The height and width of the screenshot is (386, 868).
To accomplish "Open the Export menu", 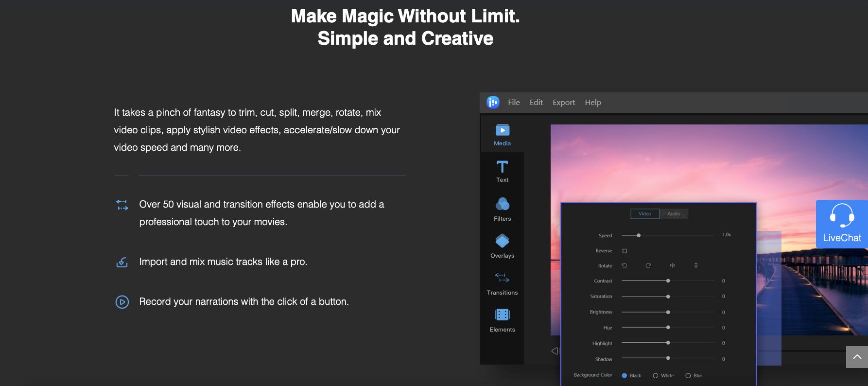I will tap(563, 102).
